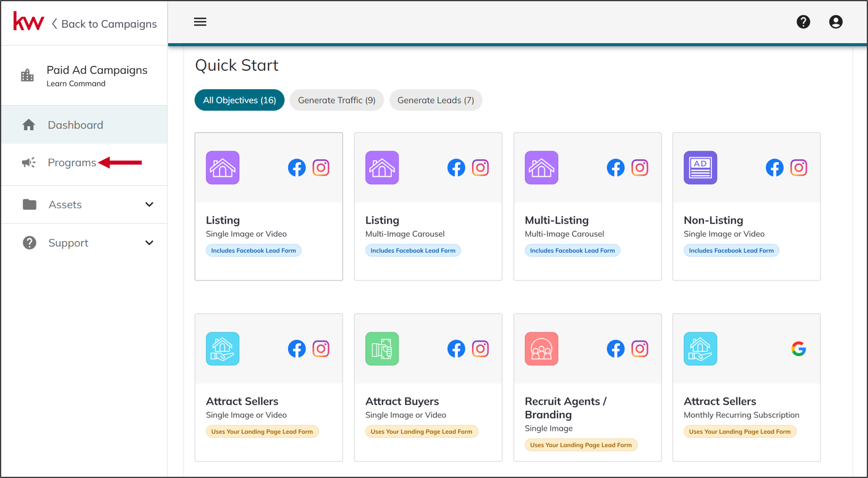This screenshot has height=478, width=868.
Task: Click Instagram icon on Listing Carousel card
Action: [480, 168]
